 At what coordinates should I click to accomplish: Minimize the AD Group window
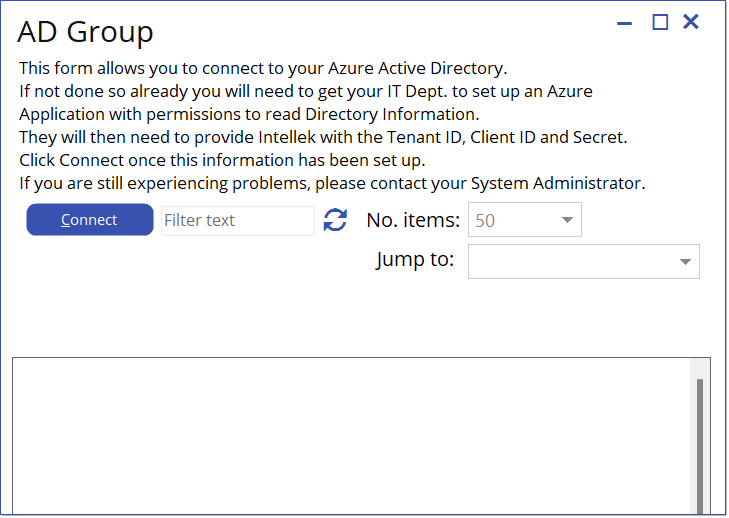point(624,23)
